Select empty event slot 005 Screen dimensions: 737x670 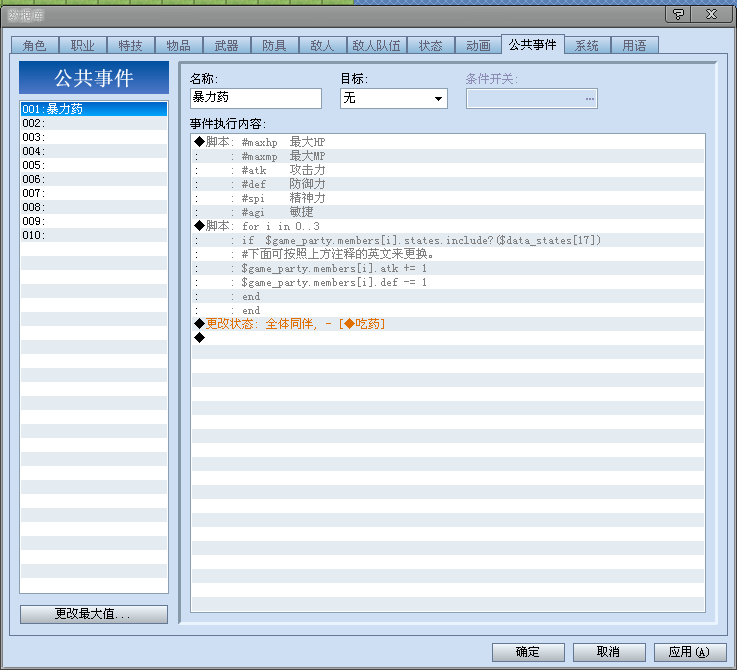coord(94,165)
